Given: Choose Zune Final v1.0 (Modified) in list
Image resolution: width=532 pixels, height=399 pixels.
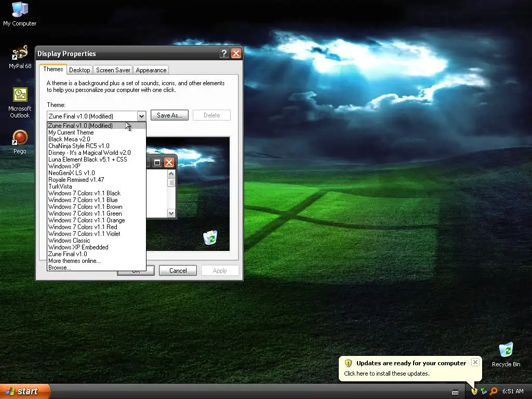Looking at the screenshot, I should pyautogui.click(x=97, y=126).
